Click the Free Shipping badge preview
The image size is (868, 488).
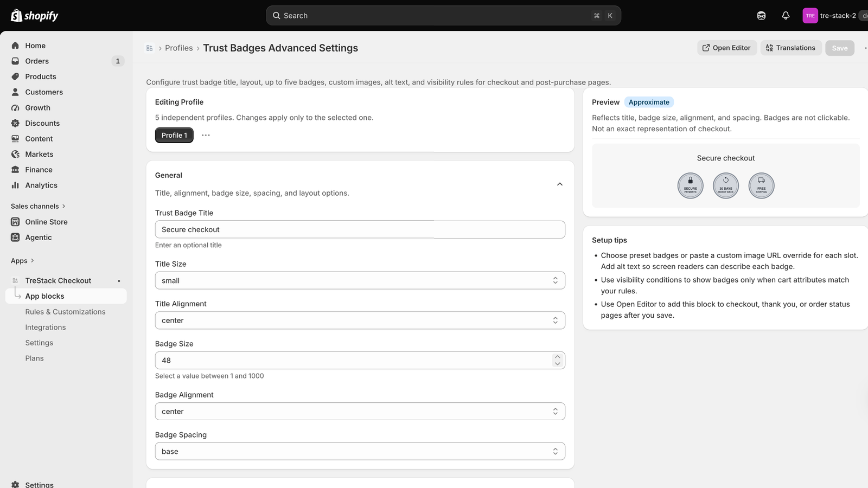pyautogui.click(x=762, y=186)
